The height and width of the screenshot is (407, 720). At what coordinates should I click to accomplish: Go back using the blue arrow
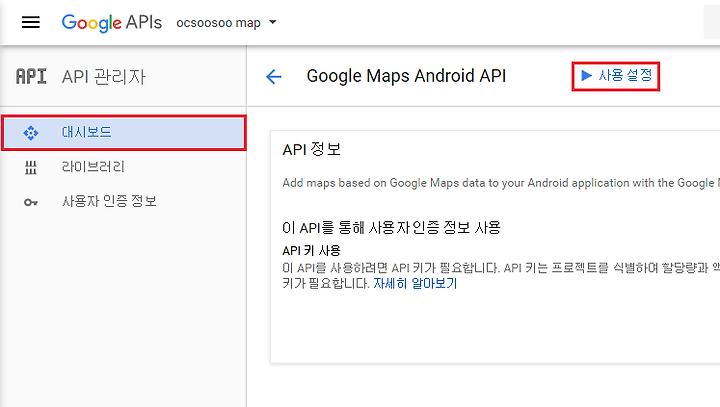click(x=274, y=76)
